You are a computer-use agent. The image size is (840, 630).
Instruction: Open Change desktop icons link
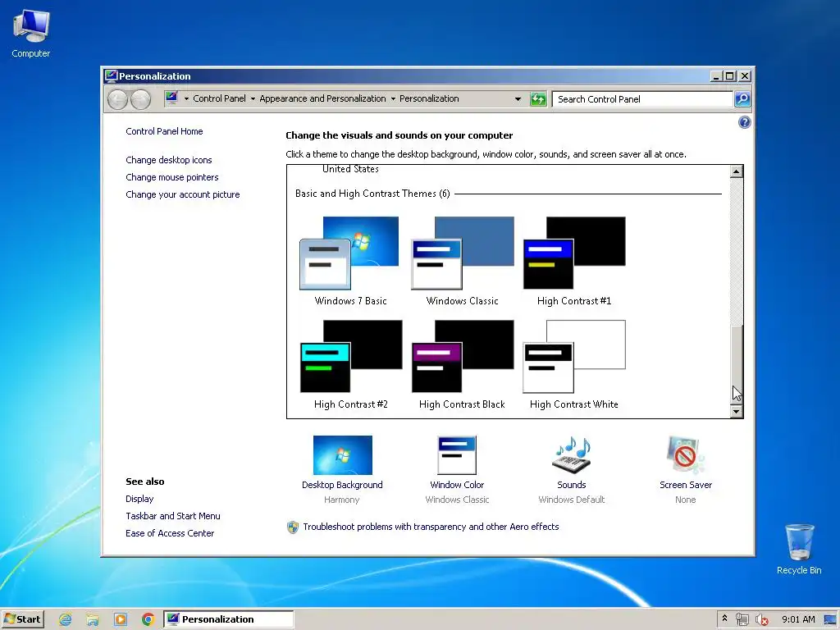[169, 160]
